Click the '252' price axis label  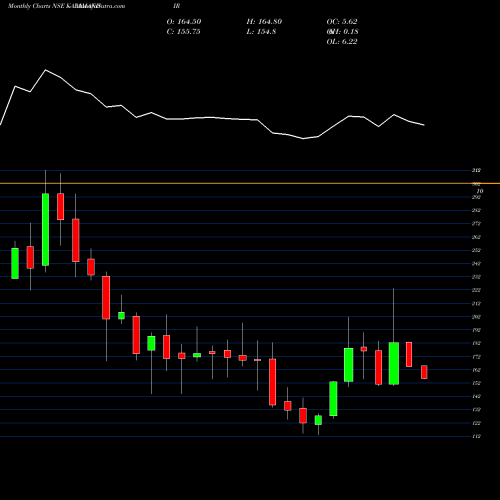pos(476,250)
